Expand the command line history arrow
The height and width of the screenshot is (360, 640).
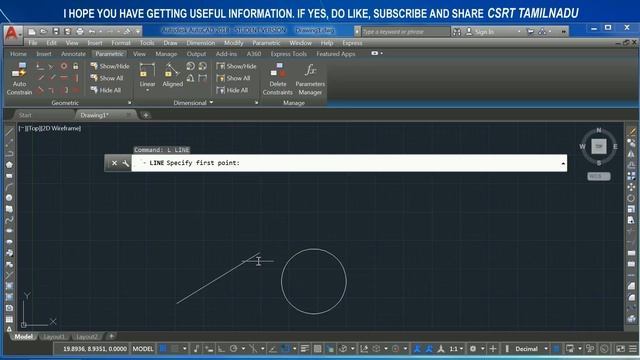[563, 163]
